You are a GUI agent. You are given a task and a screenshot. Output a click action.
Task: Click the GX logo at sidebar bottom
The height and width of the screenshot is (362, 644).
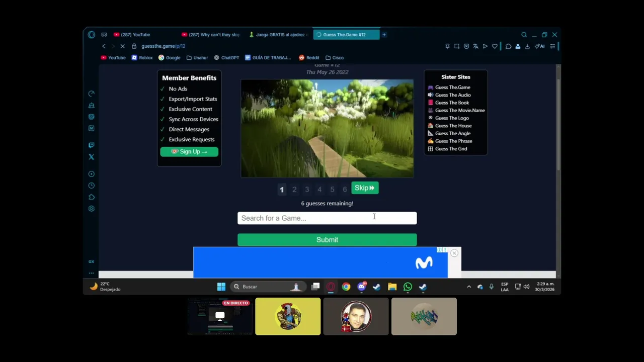(91, 261)
